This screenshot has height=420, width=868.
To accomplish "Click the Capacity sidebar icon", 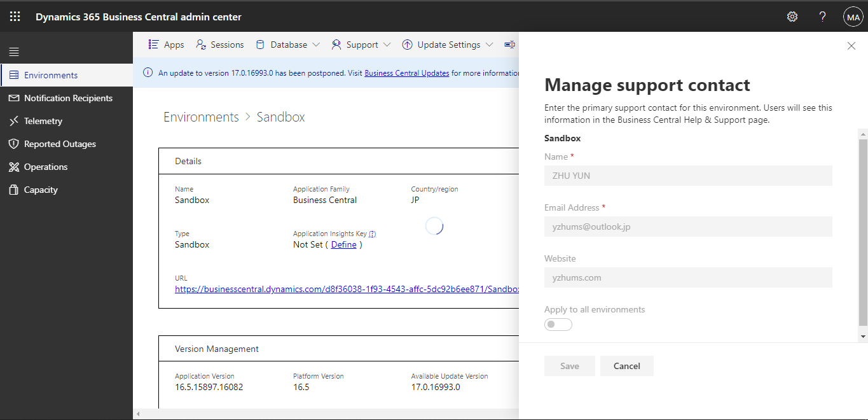I will (x=14, y=189).
